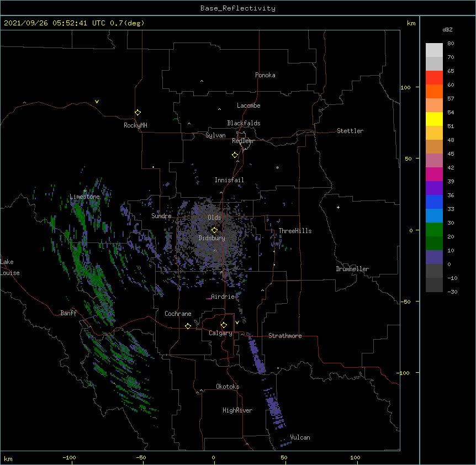Click the yellow diamond marker above Calgary label

coord(224,325)
